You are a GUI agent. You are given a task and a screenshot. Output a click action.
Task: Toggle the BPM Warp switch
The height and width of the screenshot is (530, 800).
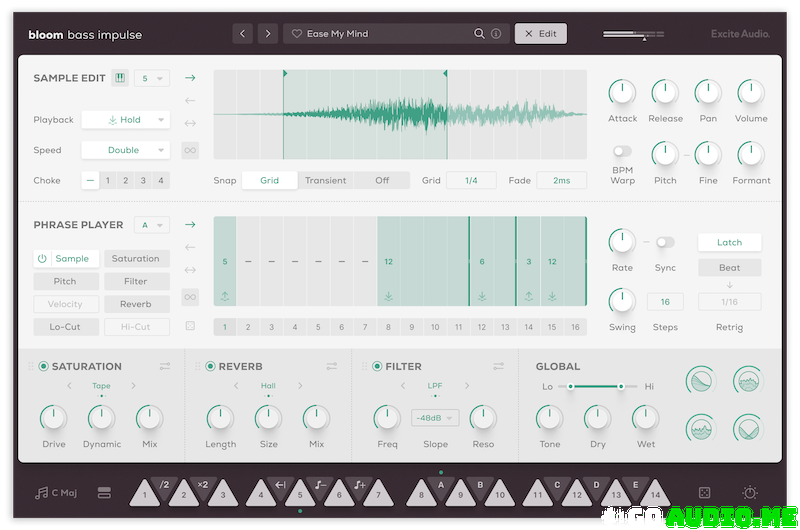point(622,151)
